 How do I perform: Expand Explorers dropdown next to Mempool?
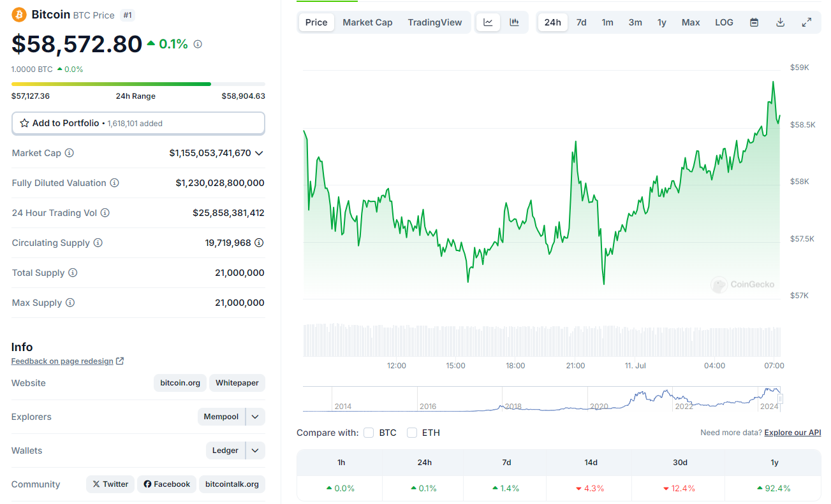click(x=255, y=417)
